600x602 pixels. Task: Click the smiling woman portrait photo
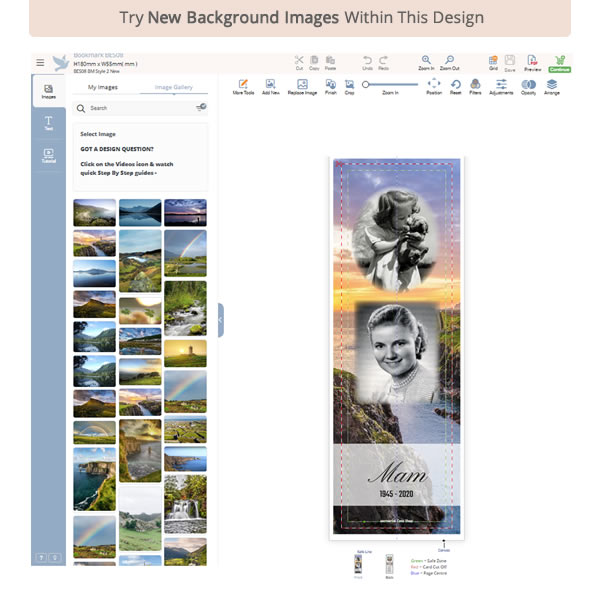click(x=397, y=351)
